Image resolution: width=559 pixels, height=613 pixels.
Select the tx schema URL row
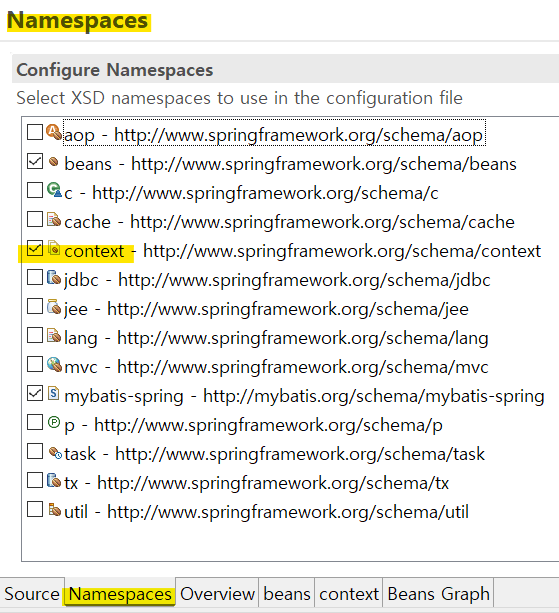[x=256, y=483]
